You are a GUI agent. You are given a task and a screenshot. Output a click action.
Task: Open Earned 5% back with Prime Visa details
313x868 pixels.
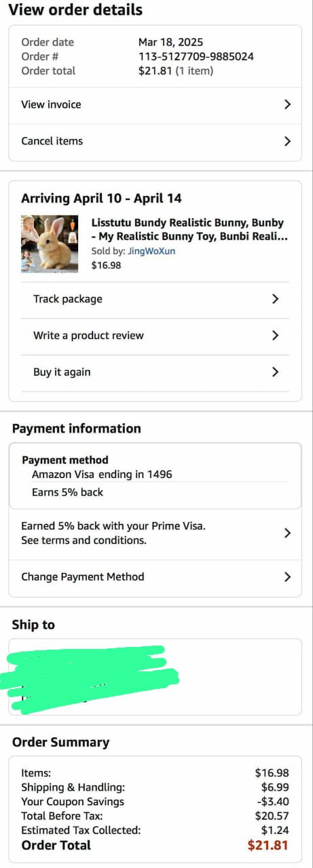click(155, 533)
